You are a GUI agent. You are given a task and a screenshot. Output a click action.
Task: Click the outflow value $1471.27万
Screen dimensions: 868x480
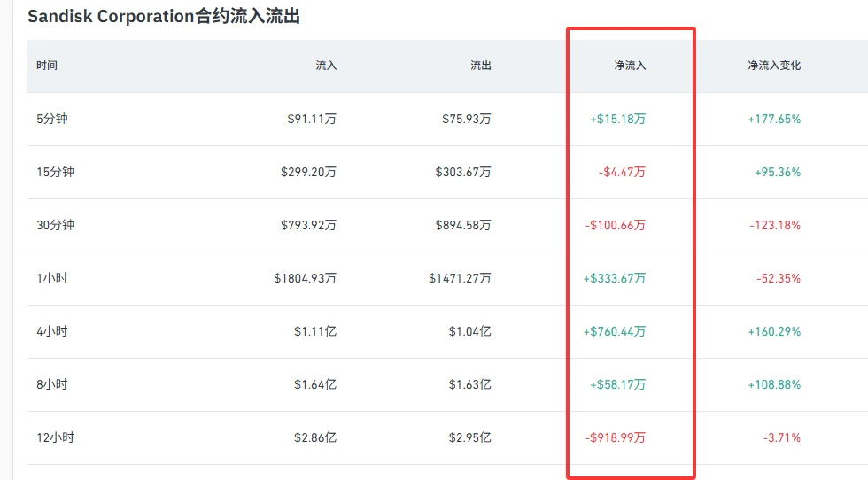coord(460,278)
